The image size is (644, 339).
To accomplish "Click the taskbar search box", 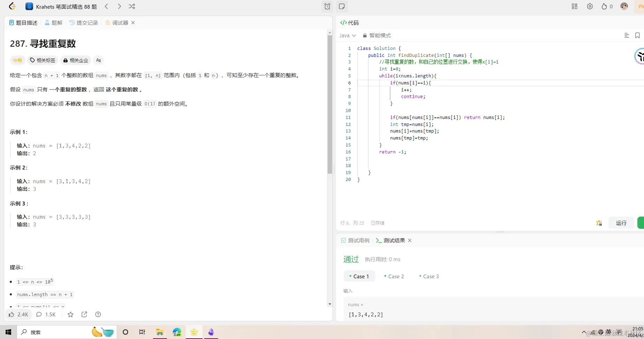I will 66,332.
